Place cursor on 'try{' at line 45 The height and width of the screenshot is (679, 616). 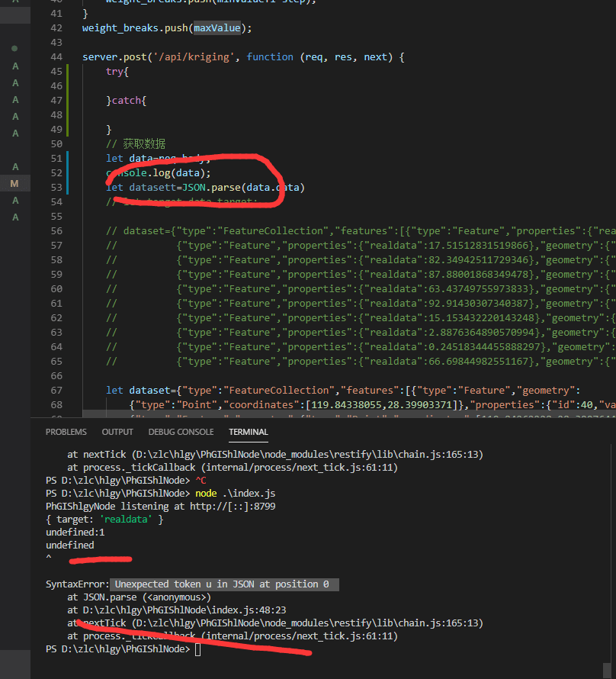tap(117, 71)
